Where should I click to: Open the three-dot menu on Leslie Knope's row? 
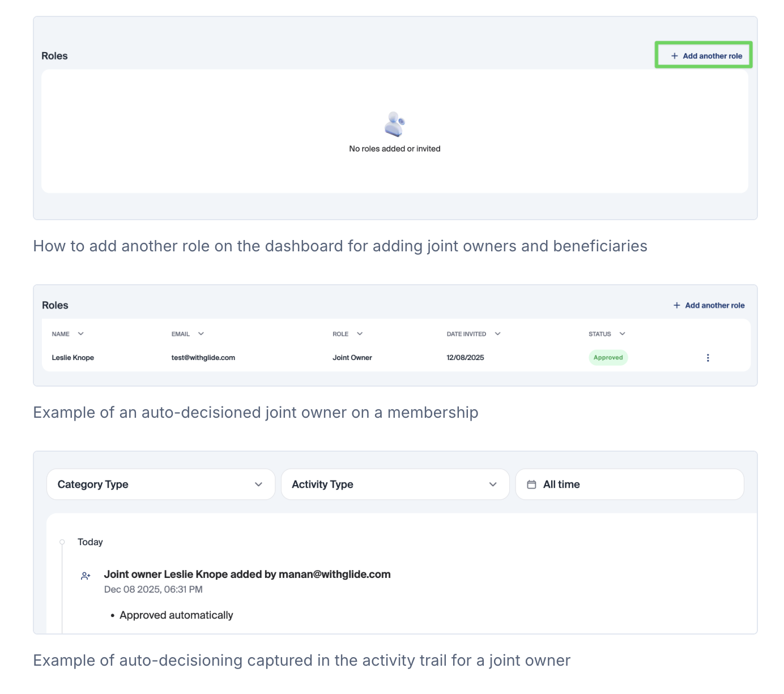tap(708, 357)
